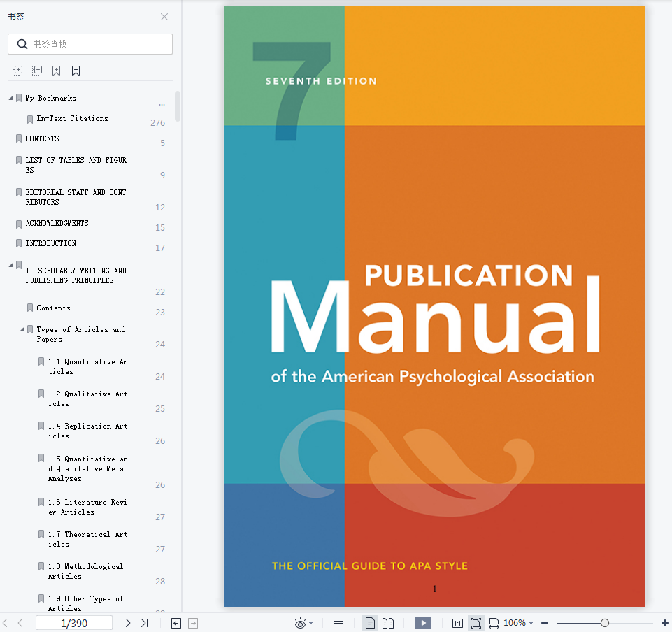Switch to single page view

click(x=370, y=623)
